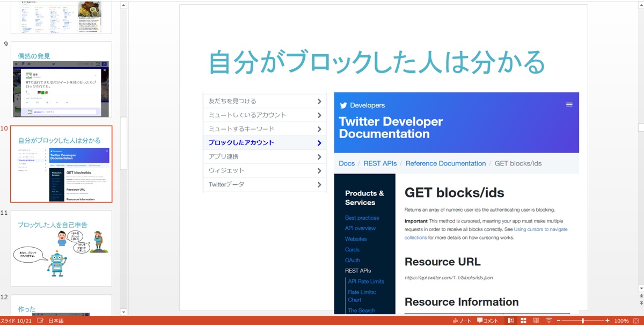
Task: Switch to Normal view in the status bar
Action: tap(511, 321)
